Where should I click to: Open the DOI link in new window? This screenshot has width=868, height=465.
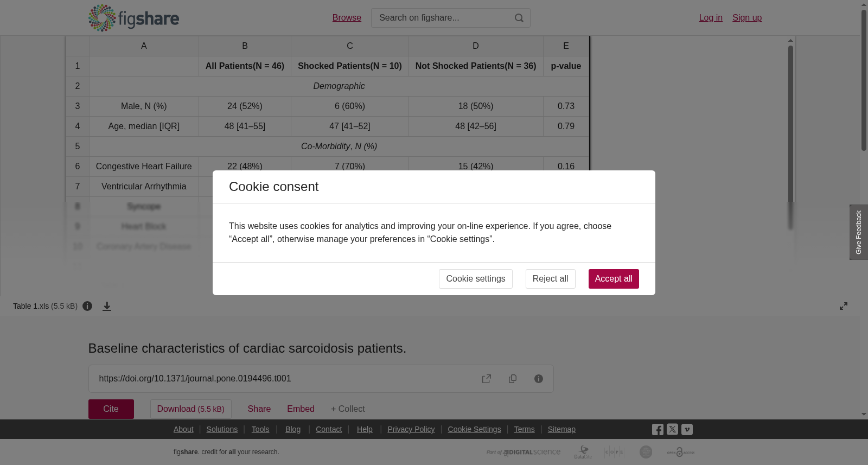point(487,379)
